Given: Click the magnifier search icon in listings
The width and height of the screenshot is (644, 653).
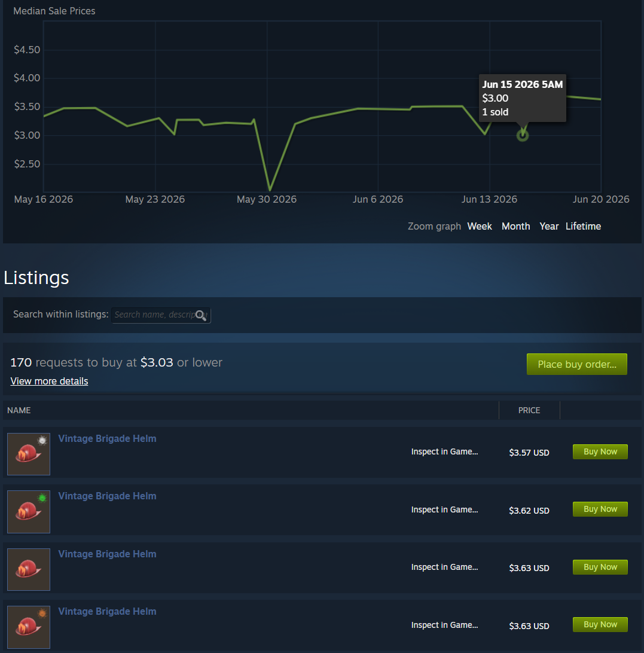Looking at the screenshot, I should click(x=201, y=315).
